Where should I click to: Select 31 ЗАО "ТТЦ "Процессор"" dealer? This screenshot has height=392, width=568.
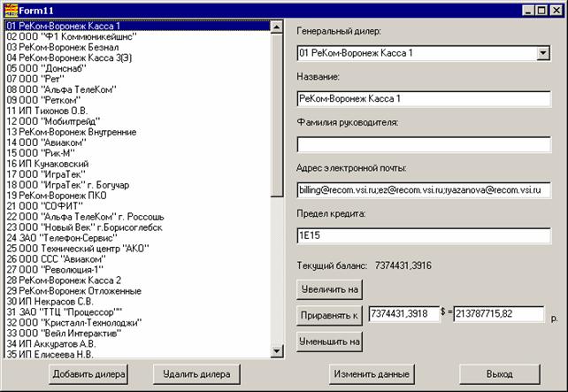point(138,312)
